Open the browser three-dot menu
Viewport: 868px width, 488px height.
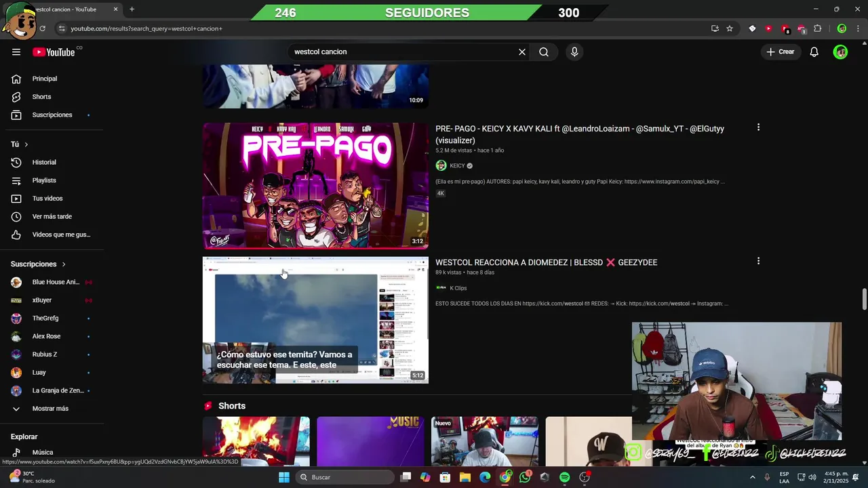pyautogui.click(x=858, y=28)
